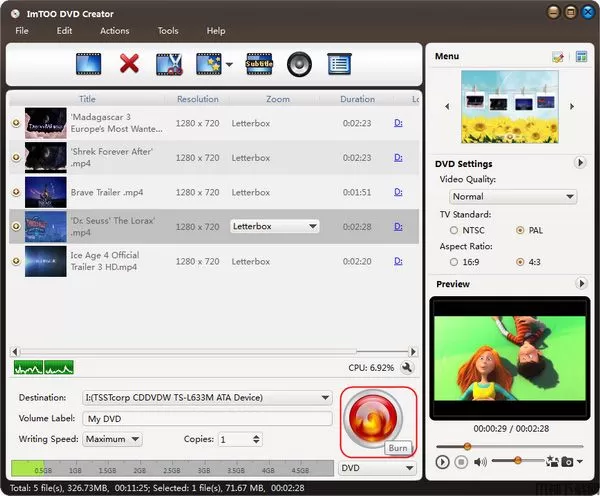This screenshot has height=496, width=600.
Task: Click the red X remove icon
Action: point(129,65)
